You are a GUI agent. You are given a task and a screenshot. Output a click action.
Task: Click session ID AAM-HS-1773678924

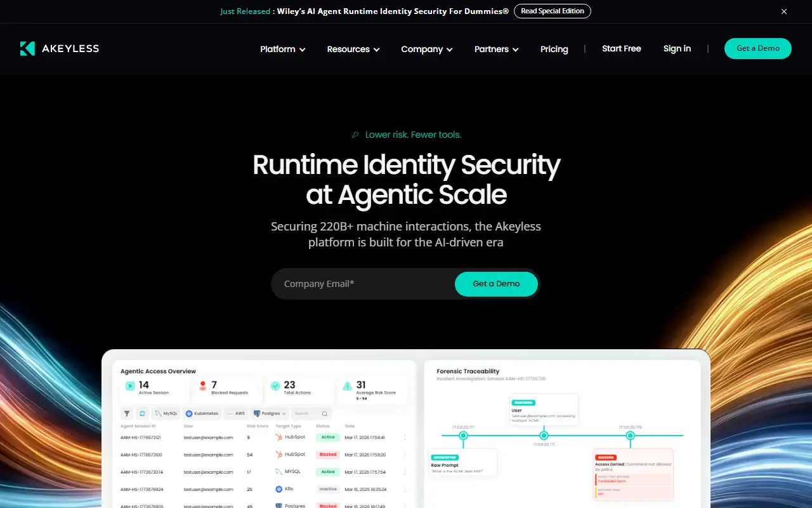click(141, 489)
